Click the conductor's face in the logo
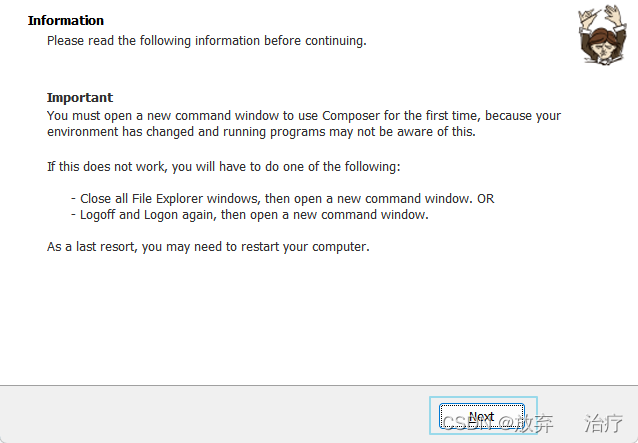Viewport: 638px width, 443px height. point(603,48)
